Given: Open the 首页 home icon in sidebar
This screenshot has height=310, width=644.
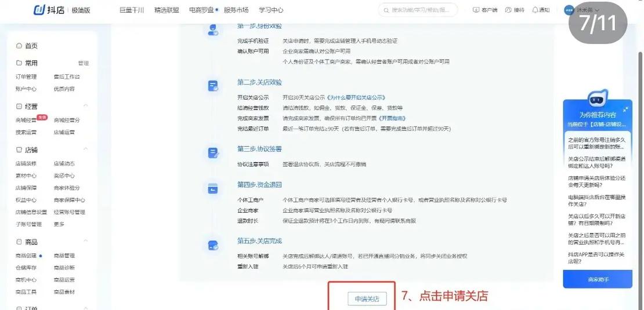Looking at the screenshot, I should (x=19, y=46).
